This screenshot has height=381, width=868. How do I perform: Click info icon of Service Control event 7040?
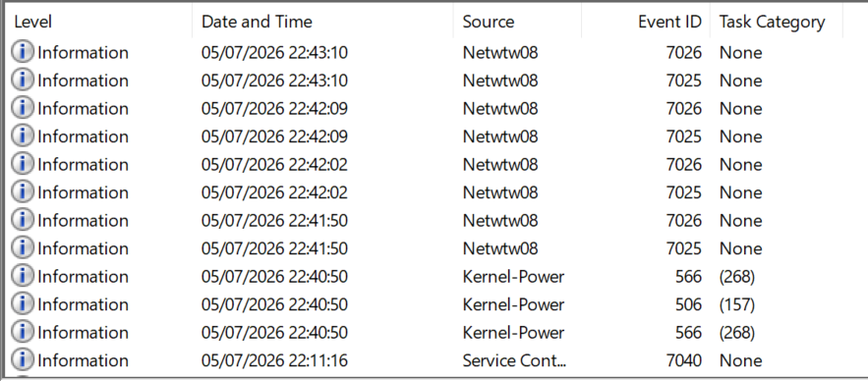point(23,360)
